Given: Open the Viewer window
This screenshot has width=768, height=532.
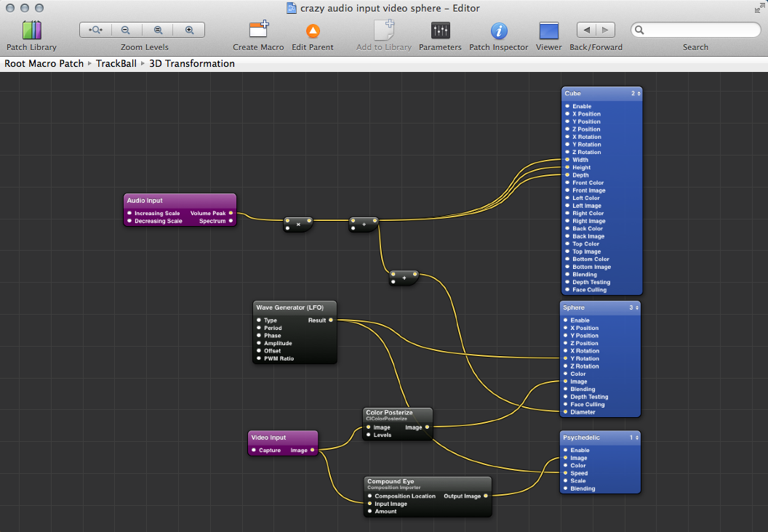Looking at the screenshot, I should pyautogui.click(x=548, y=31).
